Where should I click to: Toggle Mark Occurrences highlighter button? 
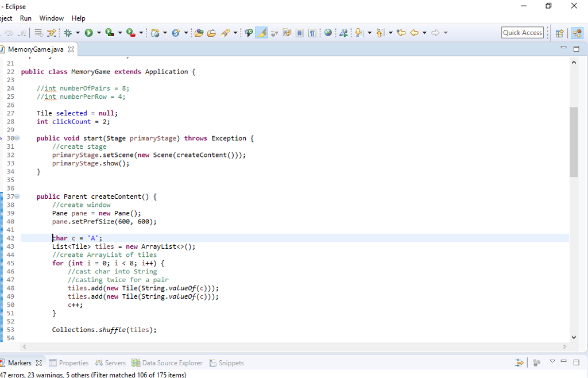[262, 33]
